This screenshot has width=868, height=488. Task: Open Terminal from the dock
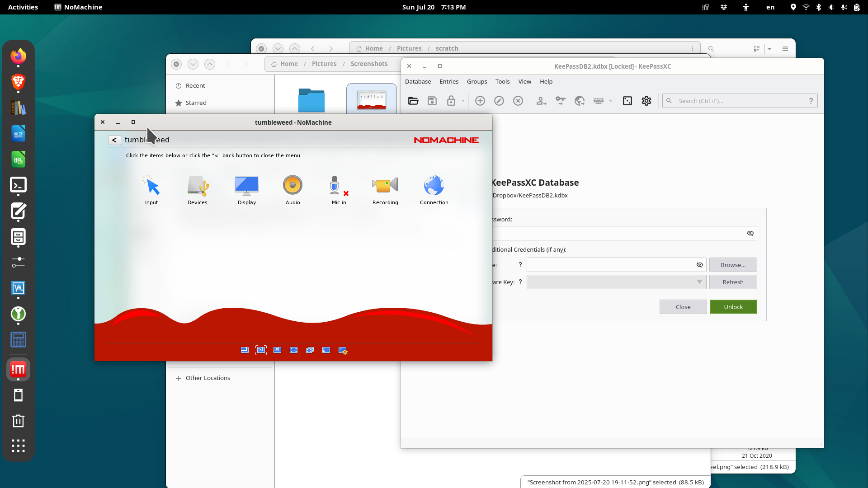tap(18, 185)
